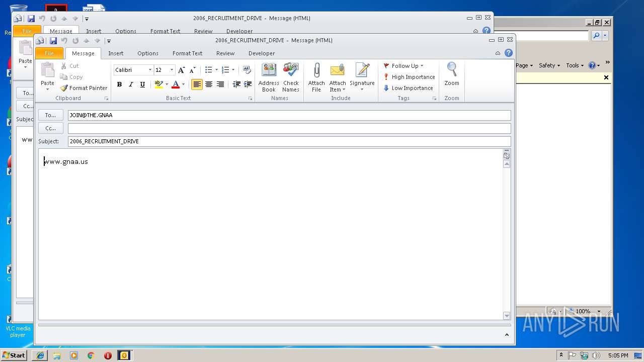Expand the Signature dropdown

(362, 90)
